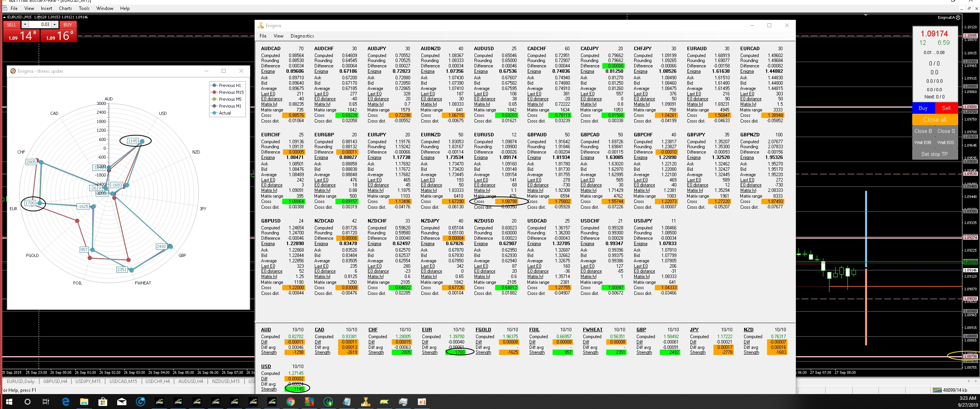Switch to the EURUSD,Daily chart tab
Screen dimensions: 980x409
tap(21, 381)
